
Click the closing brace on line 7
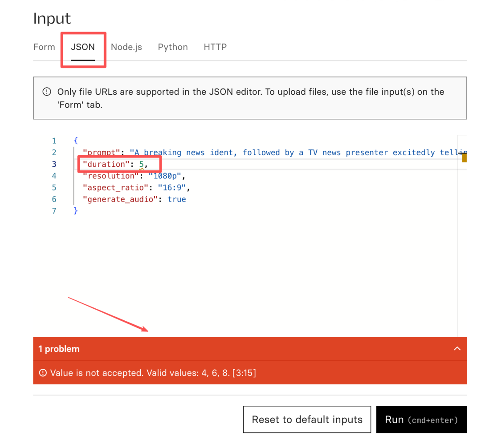(x=76, y=211)
